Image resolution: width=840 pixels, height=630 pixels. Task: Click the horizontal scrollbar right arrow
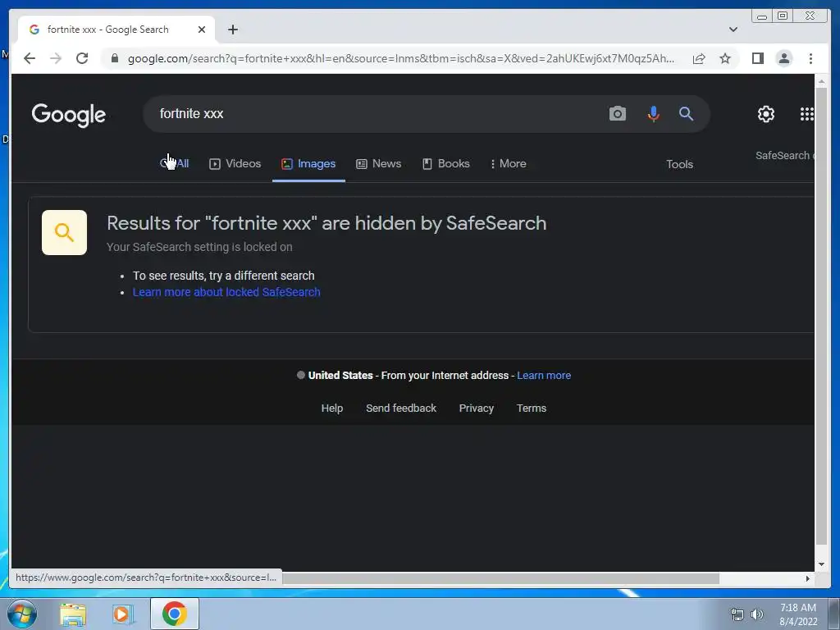coord(808,578)
